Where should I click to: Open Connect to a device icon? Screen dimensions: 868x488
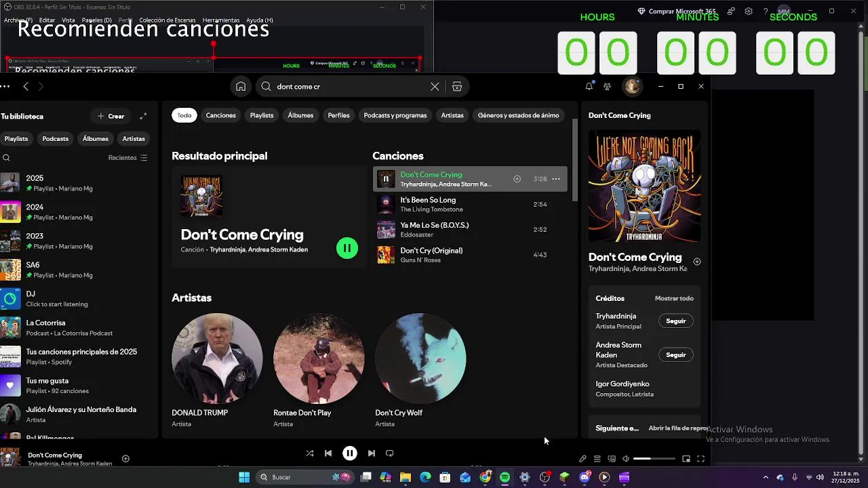pos(612,459)
